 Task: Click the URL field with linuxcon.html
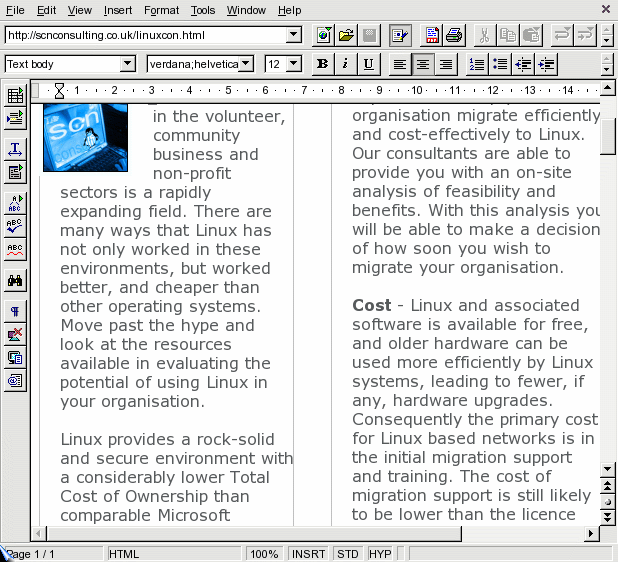pyautogui.click(x=146, y=35)
